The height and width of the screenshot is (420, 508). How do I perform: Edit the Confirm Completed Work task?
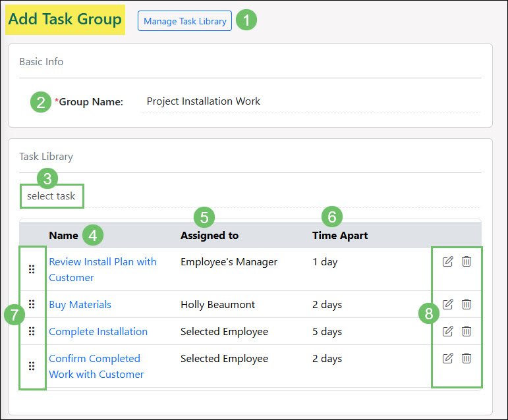pos(448,358)
